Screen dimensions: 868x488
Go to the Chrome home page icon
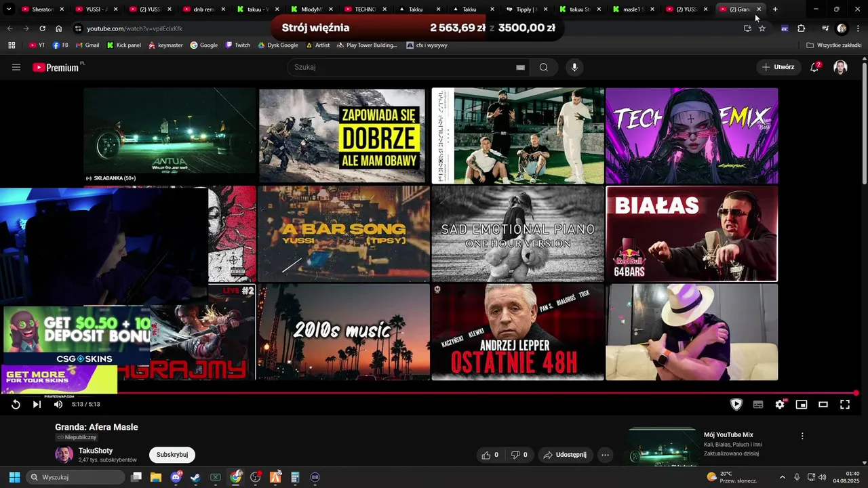[58, 28]
